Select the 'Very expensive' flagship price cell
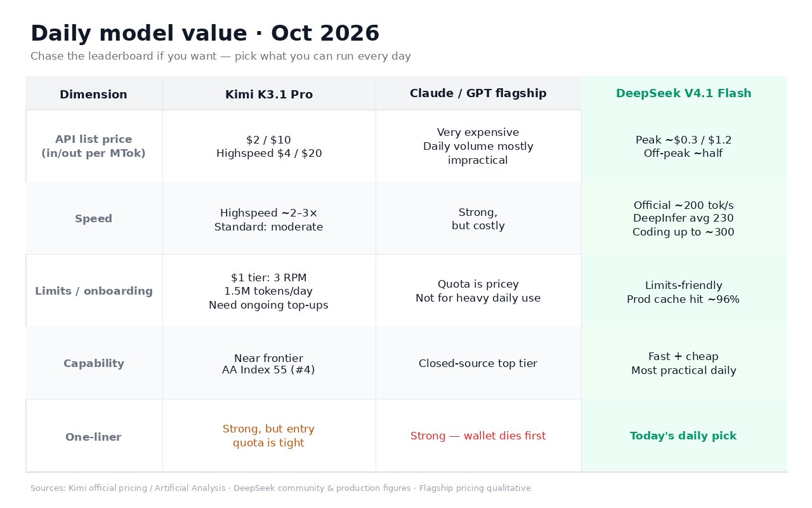The image size is (812, 508). pos(478,146)
